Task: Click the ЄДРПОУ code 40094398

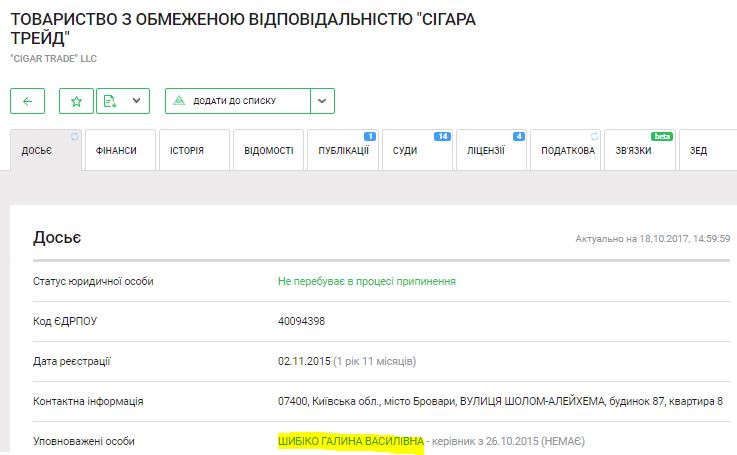Action: point(301,321)
